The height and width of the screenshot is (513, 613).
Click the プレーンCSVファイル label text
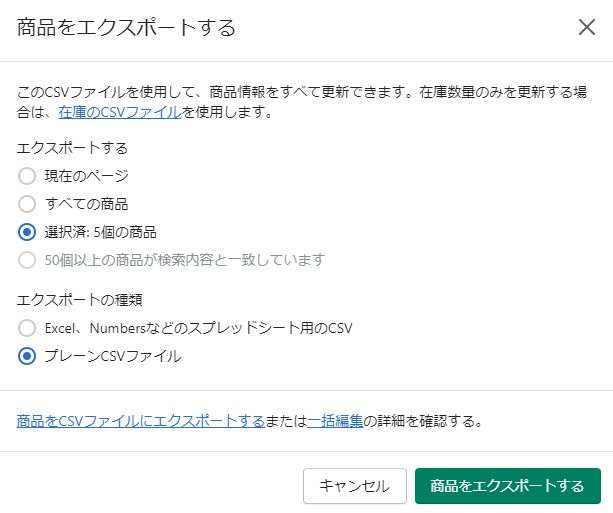pos(113,356)
